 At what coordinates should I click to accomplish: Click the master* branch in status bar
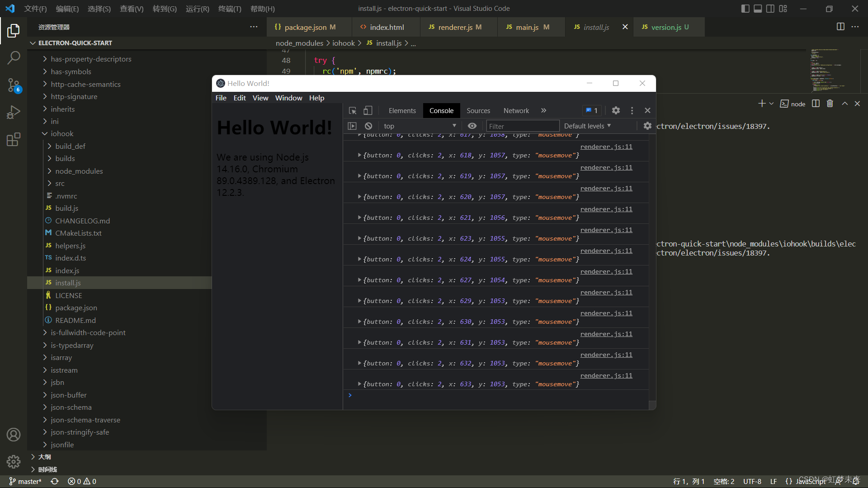point(25,481)
